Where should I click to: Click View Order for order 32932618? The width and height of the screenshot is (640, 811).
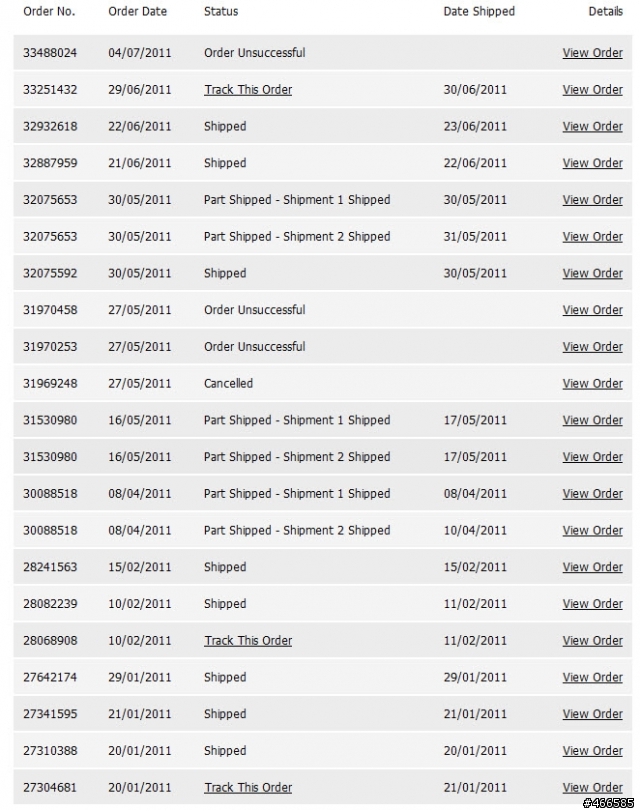(592, 126)
